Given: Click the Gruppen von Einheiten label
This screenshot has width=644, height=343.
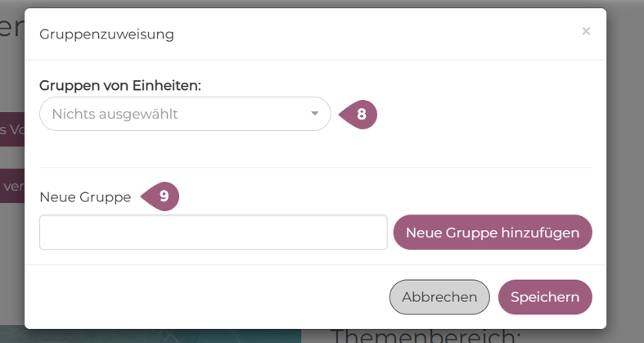Looking at the screenshot, I should click(120, 84).
